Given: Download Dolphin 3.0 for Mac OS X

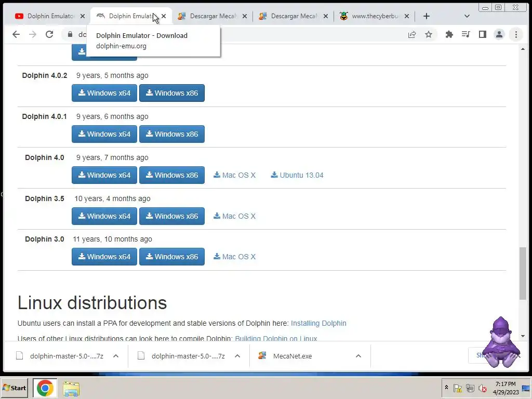Looking at the screenshot, I should click(x=234, y=257).
